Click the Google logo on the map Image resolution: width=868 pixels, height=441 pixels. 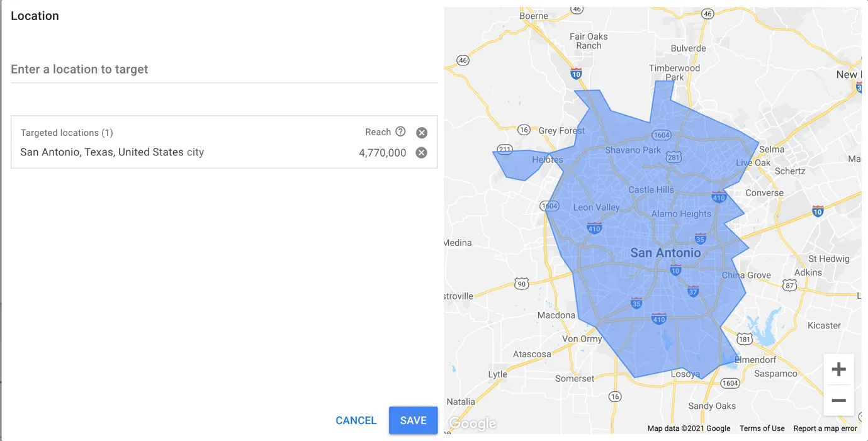click(x=473, y=423)
